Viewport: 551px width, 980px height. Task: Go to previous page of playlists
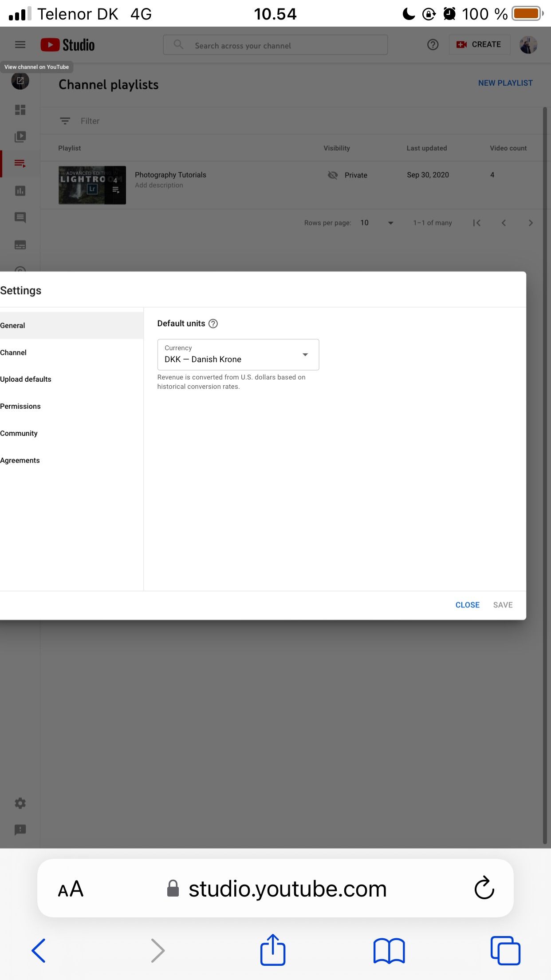click(x=504, y=223)
